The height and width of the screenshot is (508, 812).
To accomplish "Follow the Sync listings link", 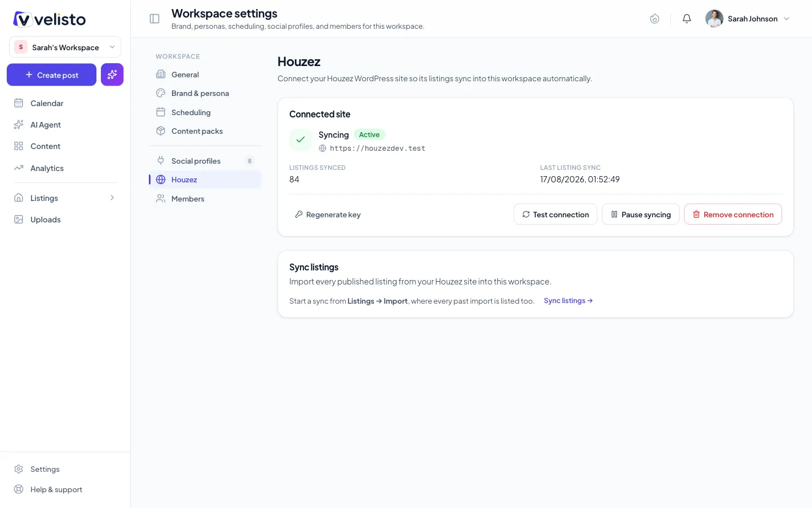I will (568, 301).
